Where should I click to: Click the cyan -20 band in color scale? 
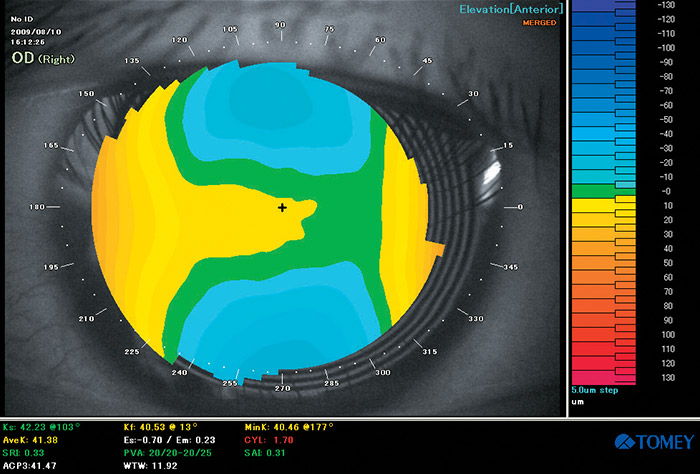point(604,162)
